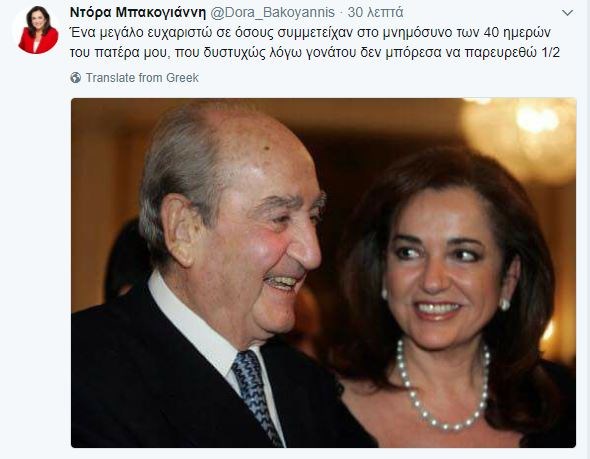Click Translate from Greek link
The height and width of the screenshot is (459, 590).
(142, 78)
